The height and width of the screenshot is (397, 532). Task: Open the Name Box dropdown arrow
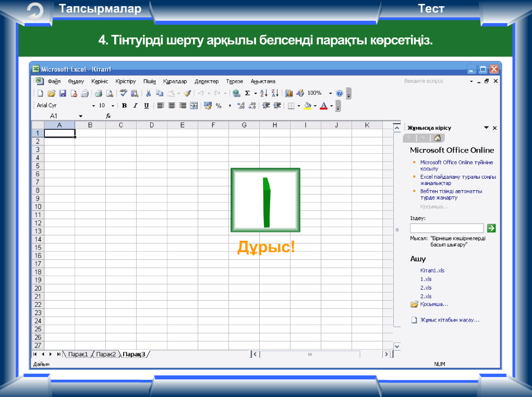pyautogui.click(x=80, y=116)
